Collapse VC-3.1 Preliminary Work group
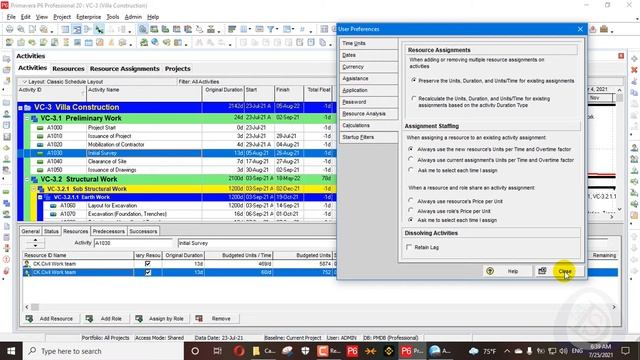640x360 pixels. [x=27, y=118]
